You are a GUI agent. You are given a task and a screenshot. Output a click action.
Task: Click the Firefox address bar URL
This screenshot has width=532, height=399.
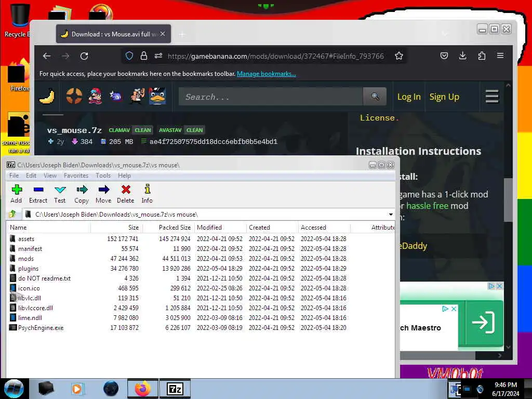275,56
